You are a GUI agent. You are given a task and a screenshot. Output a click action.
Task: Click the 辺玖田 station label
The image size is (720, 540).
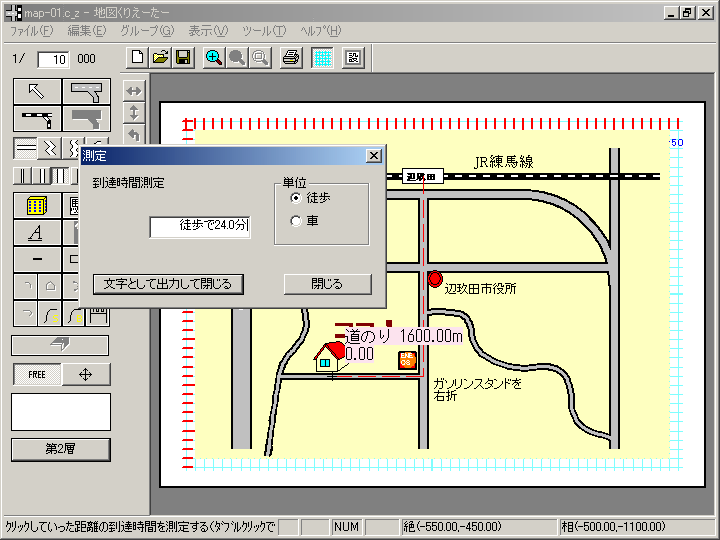[422, 176]
